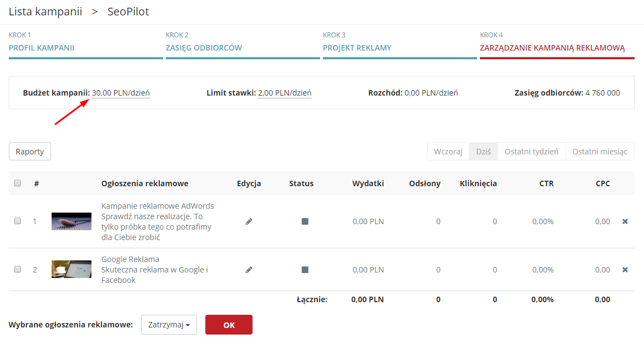
Task: Open the AdWords ad thumbnail image
Action: coord(71,221)
